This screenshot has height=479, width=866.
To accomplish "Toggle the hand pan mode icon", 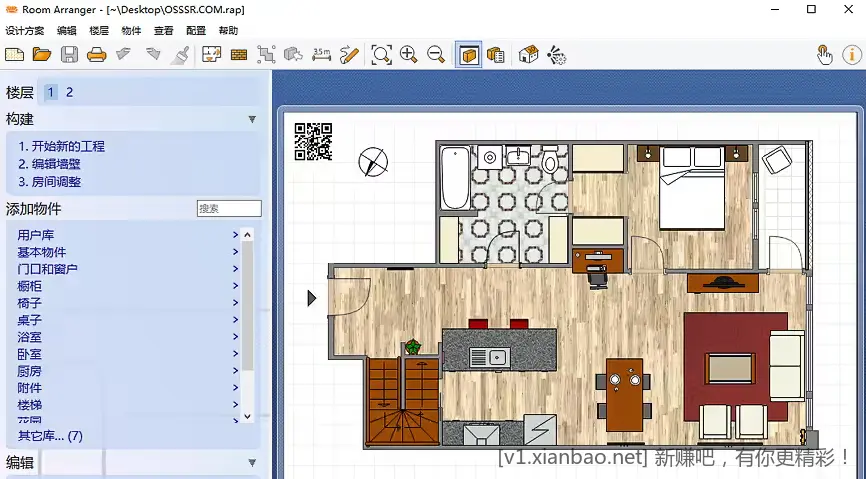I will [824, 55].
